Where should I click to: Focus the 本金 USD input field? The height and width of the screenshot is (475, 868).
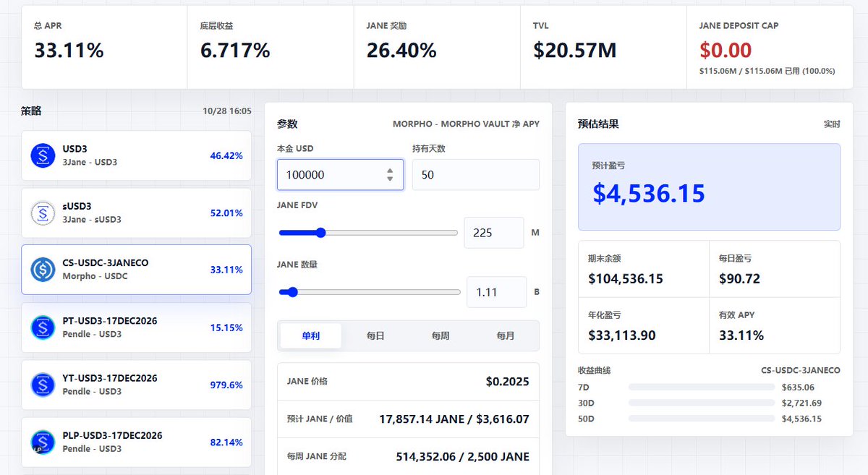[x=340, y=174]
